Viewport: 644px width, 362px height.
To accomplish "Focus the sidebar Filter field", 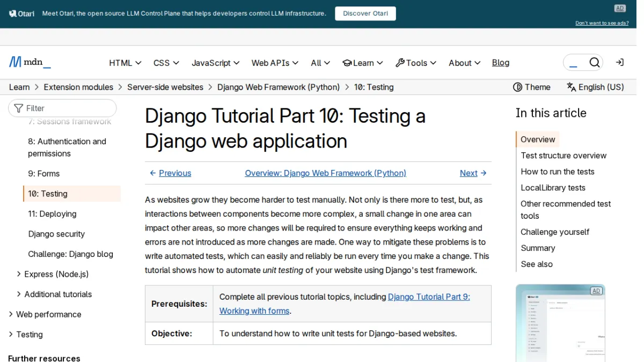I will click(x=62, y=108).
